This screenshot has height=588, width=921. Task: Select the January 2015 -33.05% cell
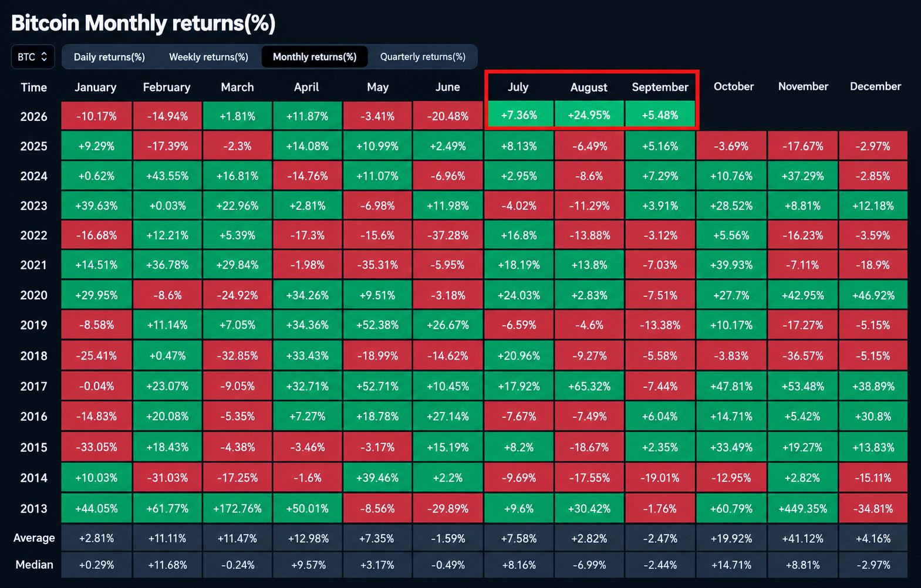(96, 447)
